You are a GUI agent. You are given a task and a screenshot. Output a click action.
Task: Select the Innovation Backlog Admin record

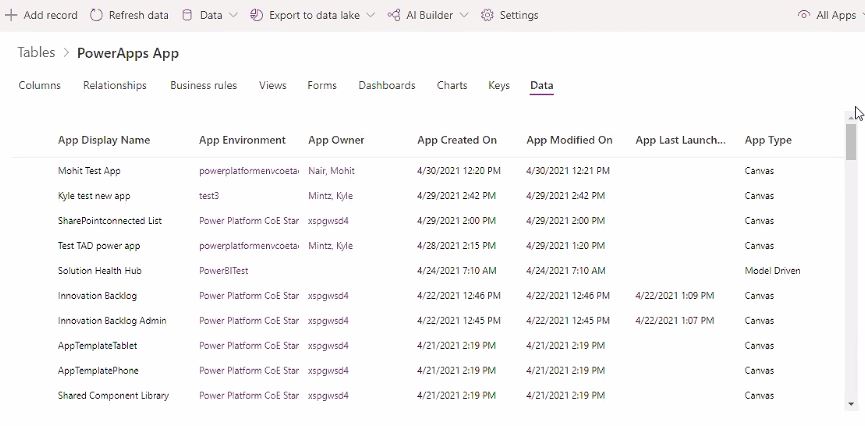click(x=112, y=321)
